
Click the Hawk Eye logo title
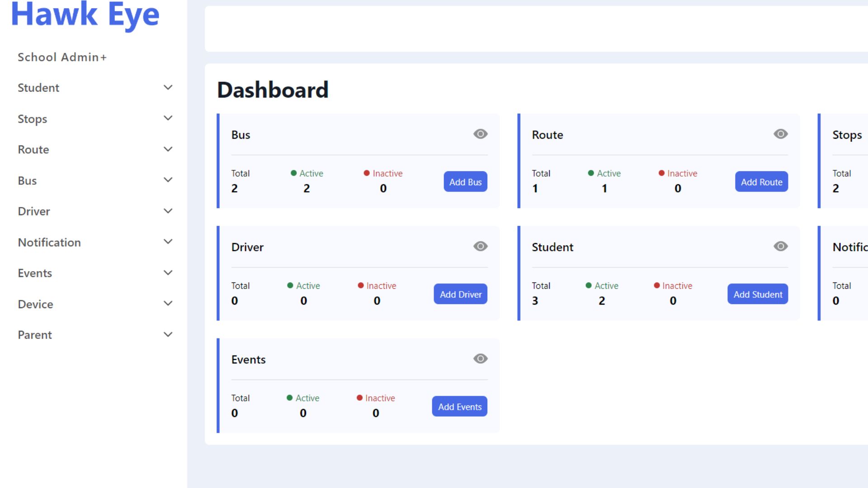[x=85, y=14]
